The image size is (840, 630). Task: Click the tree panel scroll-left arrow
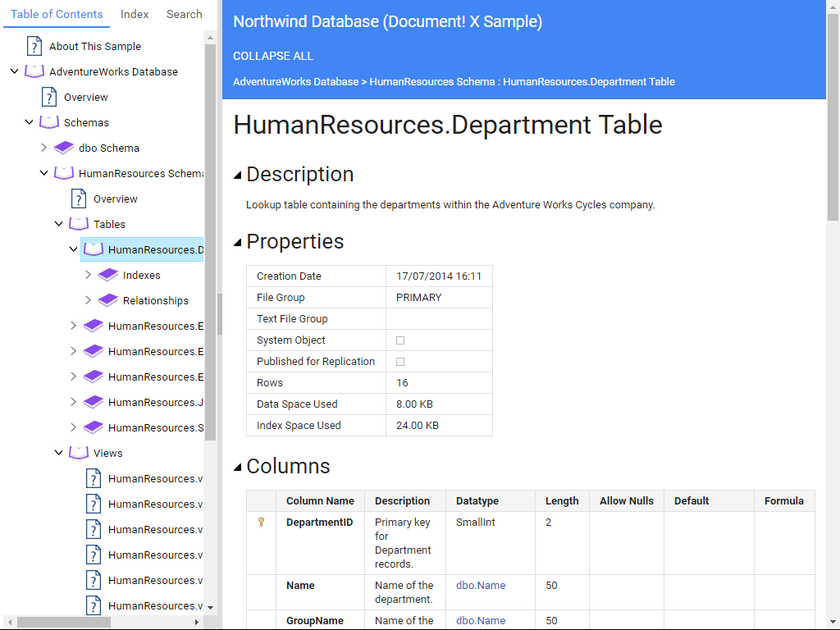pyautogui.click(x=10, y=622)
